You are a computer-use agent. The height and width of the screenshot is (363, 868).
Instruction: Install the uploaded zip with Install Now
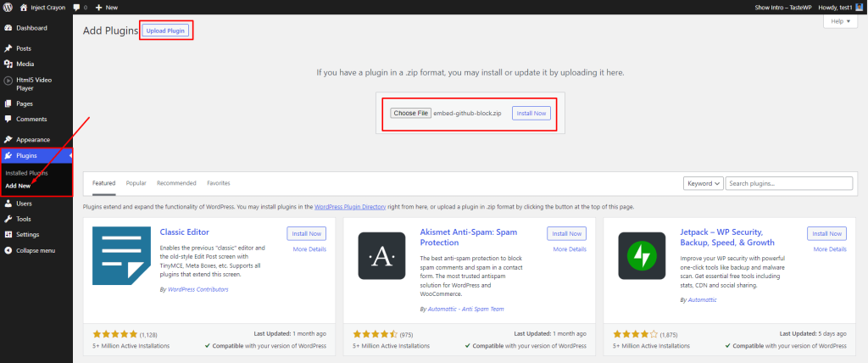531,114
